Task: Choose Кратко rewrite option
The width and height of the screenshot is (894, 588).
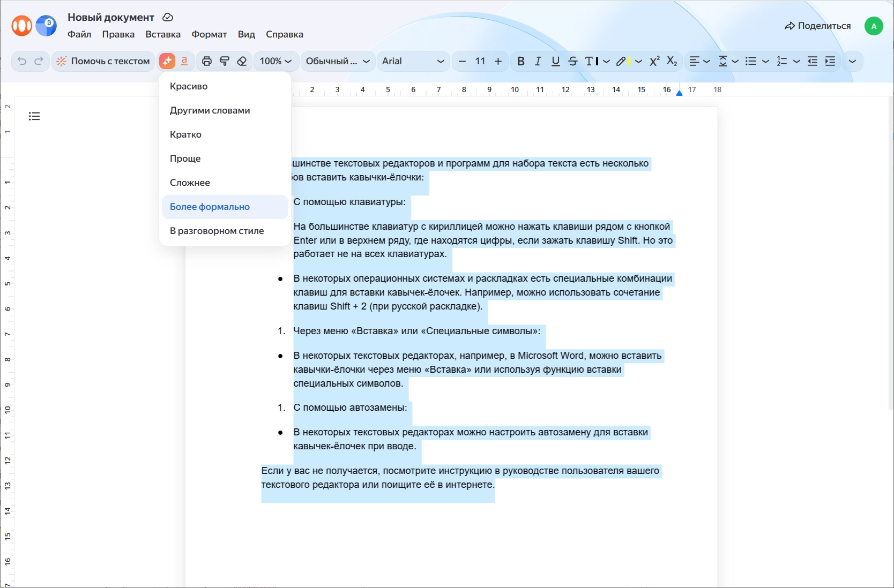Action: pos(225,134)
